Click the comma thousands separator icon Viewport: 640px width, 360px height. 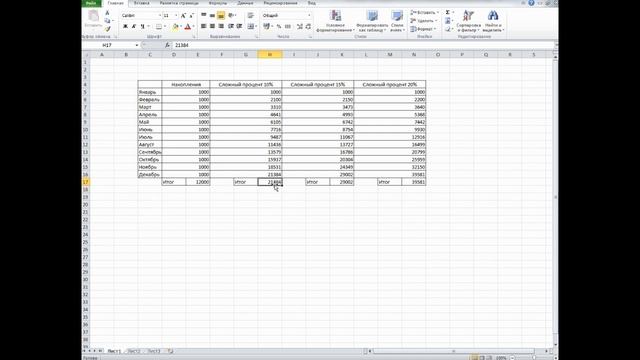(x=288, y=27)
